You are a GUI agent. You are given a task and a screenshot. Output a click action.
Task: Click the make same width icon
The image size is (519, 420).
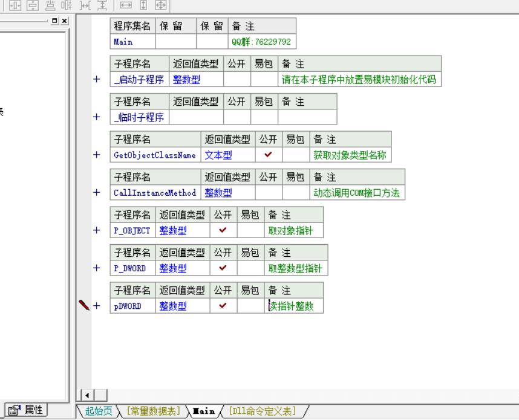(x=126, y=5)
